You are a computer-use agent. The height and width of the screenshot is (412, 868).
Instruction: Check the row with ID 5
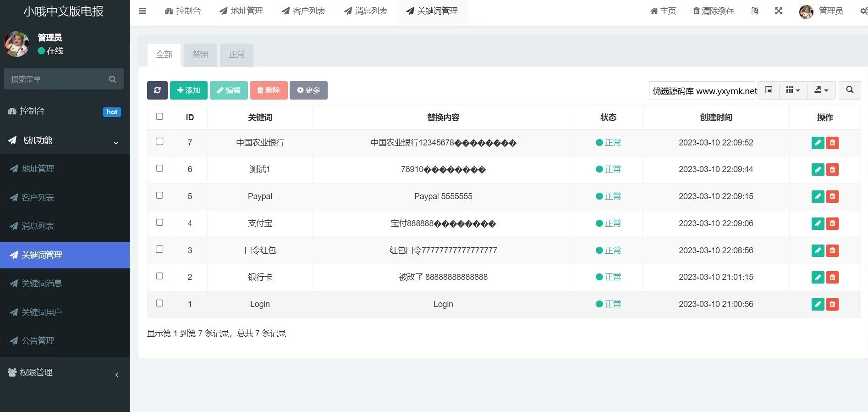[159, 195]
